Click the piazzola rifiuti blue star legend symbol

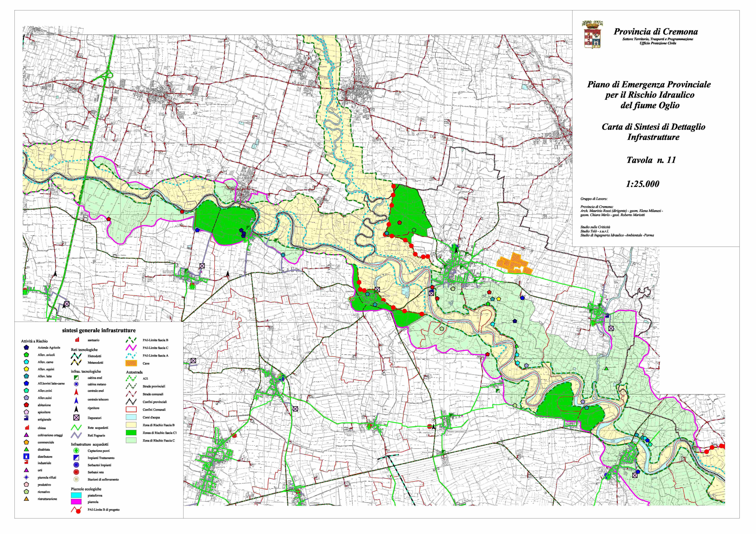tap(26, 477)
